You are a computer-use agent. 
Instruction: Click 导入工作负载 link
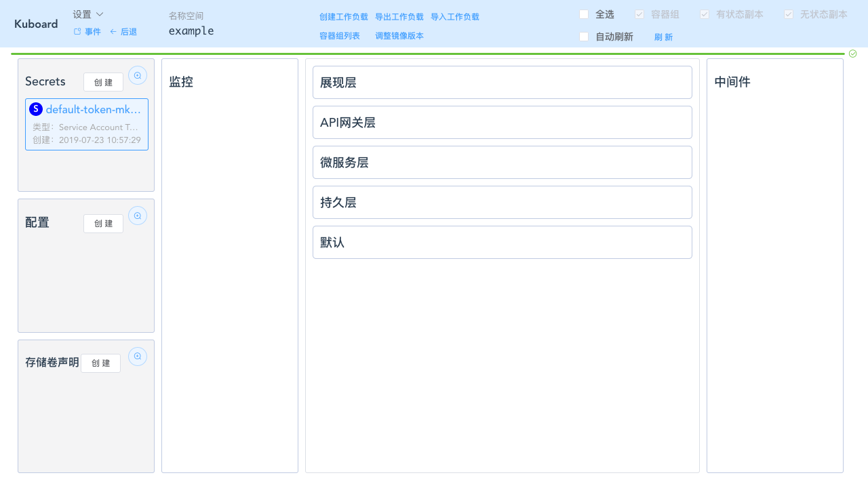pyautogui.click(x=455, y=17)
